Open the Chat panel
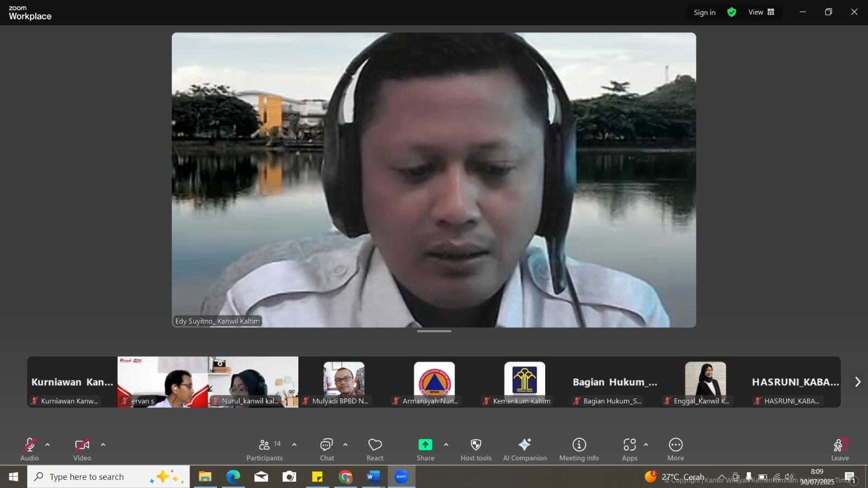The width and height of the screenshot is (868, 488). point(327,450)
